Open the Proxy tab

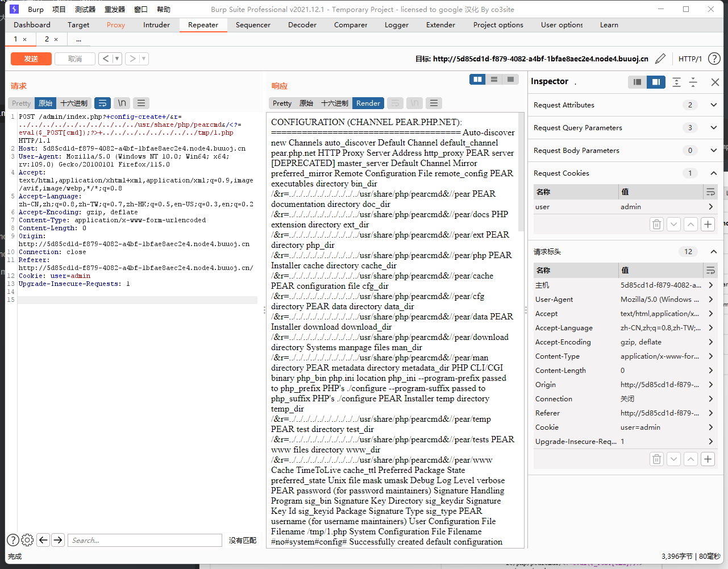tap(116, 24)
